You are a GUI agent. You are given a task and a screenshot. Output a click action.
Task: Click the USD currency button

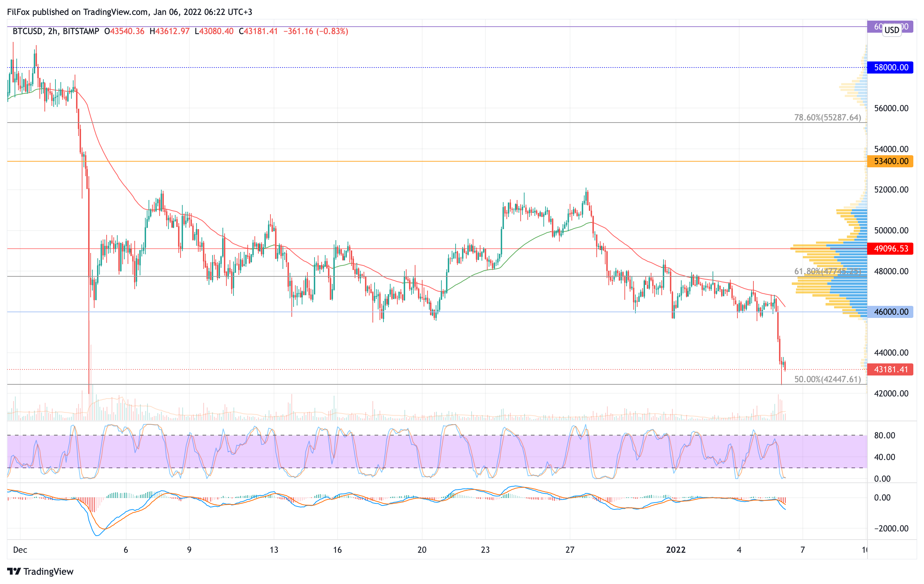coord(891,30)
